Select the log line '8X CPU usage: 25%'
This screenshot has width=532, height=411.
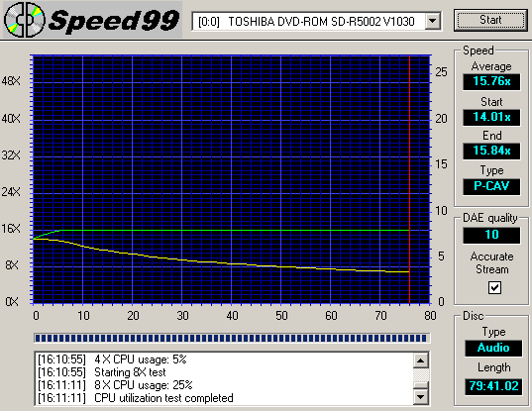pyautogui.click(x=115, y=385)
